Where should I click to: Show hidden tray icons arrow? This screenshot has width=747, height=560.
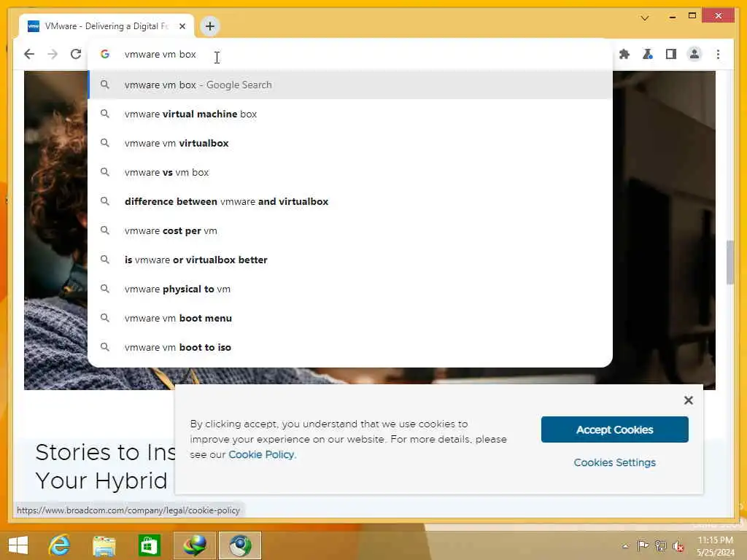[x=625, y=546]
